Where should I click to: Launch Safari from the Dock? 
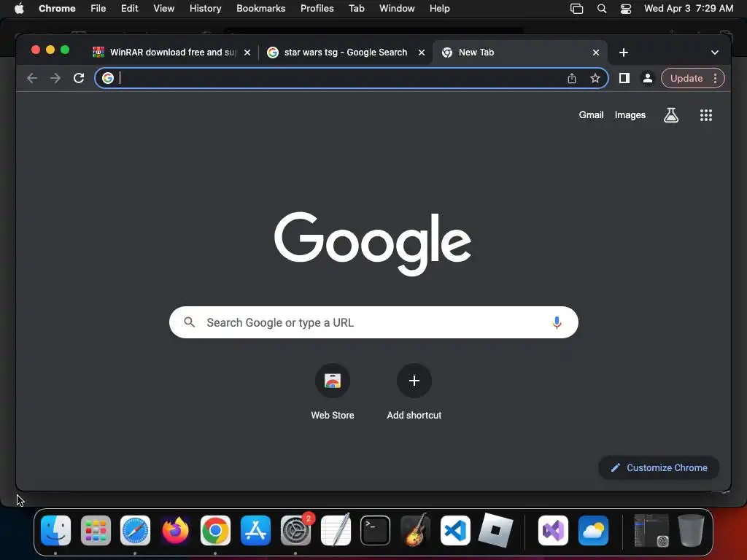tap(135, 531)
